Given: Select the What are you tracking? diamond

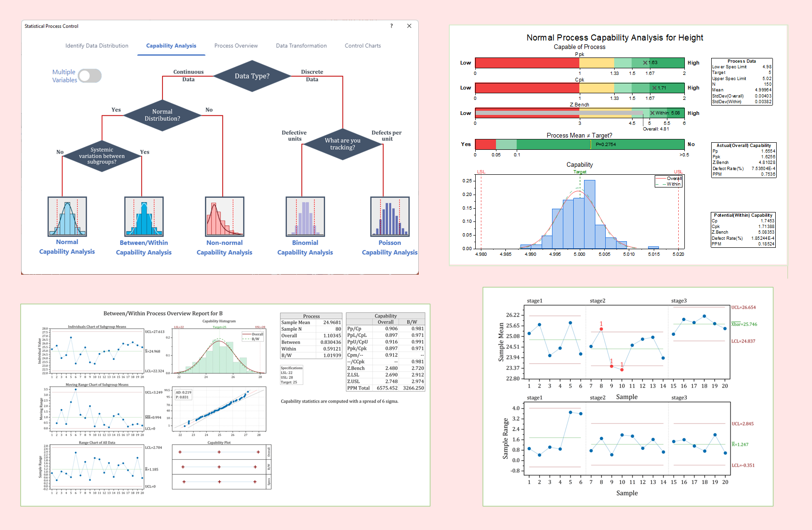Looking at the screenshot, I should 342,144.
